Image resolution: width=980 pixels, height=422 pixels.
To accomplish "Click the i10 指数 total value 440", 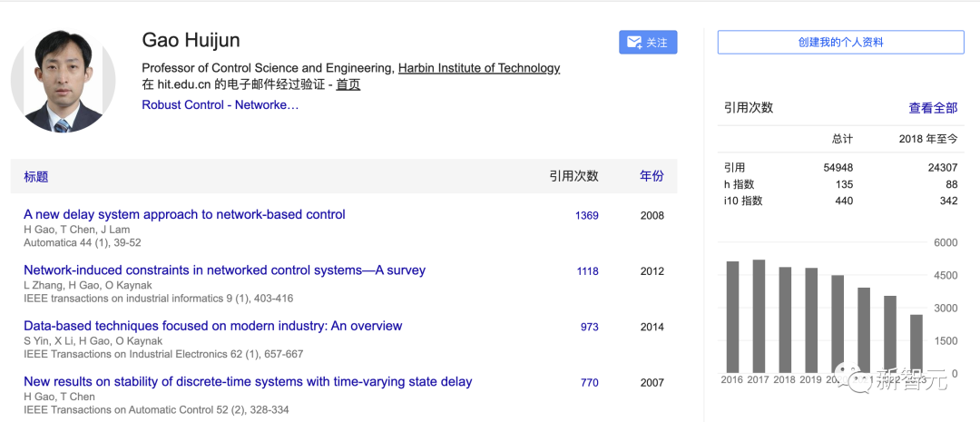I will [845, 201].
